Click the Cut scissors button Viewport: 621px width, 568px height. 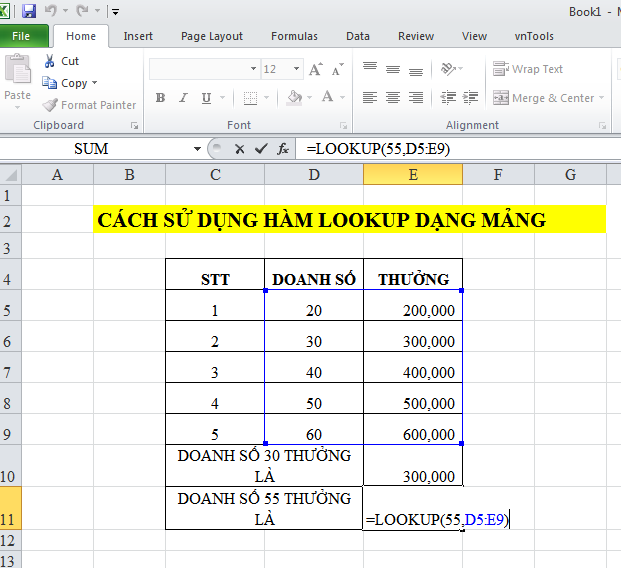[x=61, y=61]
